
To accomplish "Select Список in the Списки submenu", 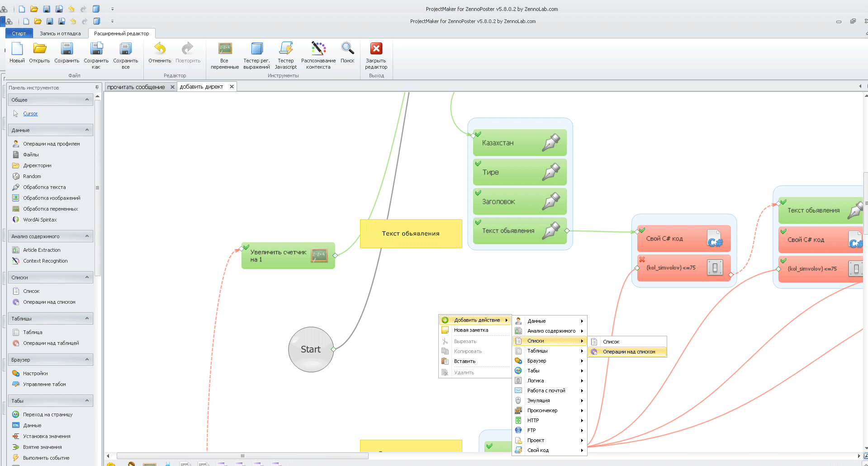I will tap(627, 342).
